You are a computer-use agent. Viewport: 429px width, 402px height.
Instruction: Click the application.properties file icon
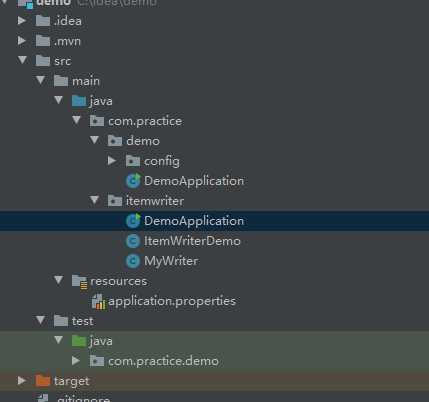point(98,301)
